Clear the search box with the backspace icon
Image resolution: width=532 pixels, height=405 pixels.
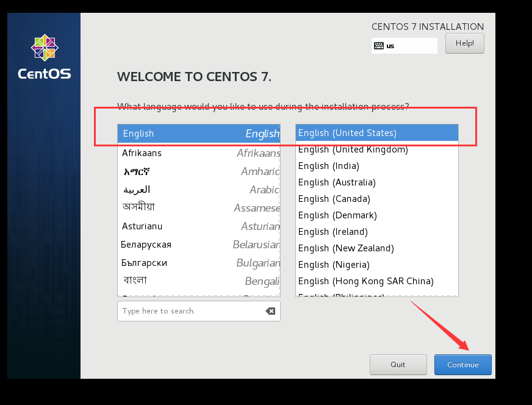pos(270,311)
